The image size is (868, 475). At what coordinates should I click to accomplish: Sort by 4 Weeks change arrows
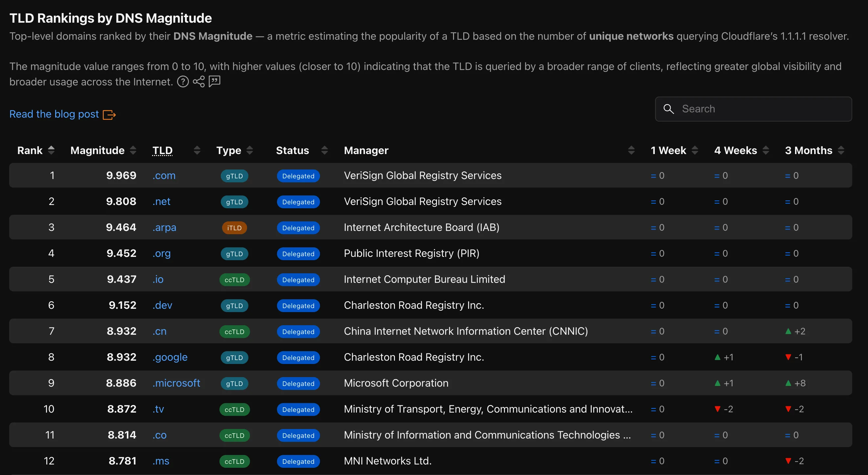(766, 150)
